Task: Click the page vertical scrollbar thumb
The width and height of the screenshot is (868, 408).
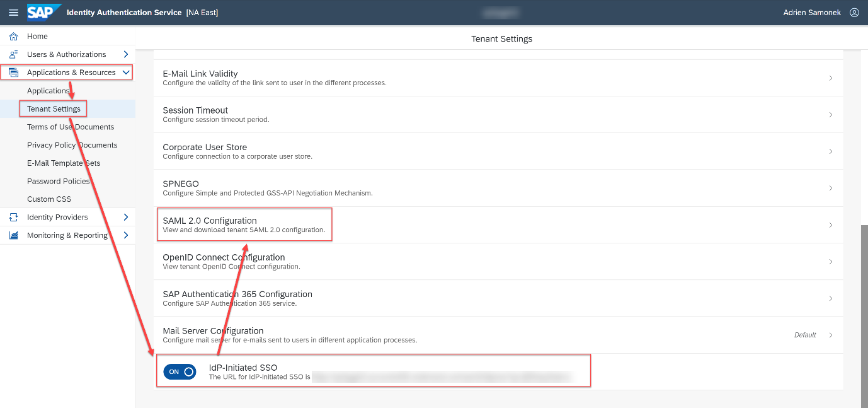Action: click(x=864, y=315)
